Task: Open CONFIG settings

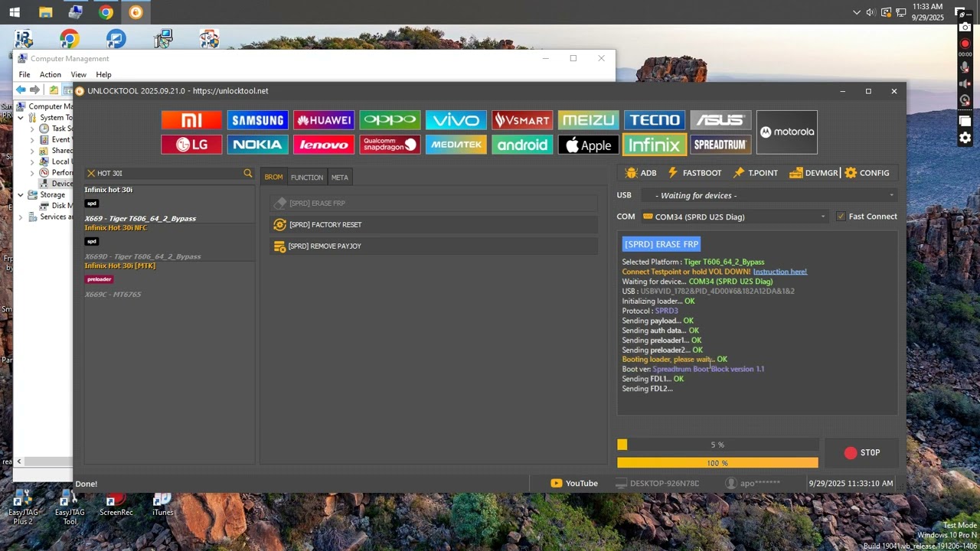Action: click(x=867, y=173)
